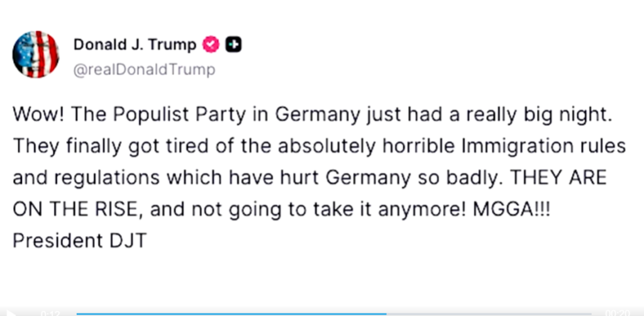Open the Donald J. Trump profile name
644x316 pixels.
[135, 45]
